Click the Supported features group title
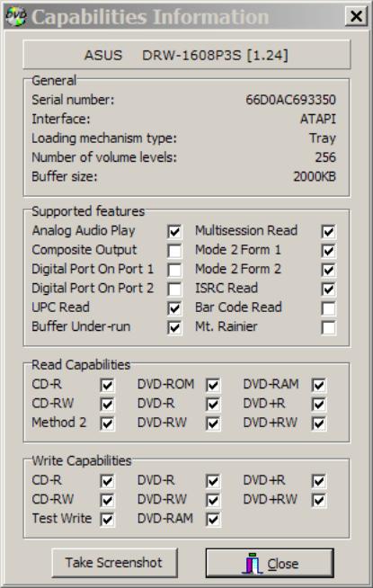This screenshot has height=588, width=373. [88, 211]
